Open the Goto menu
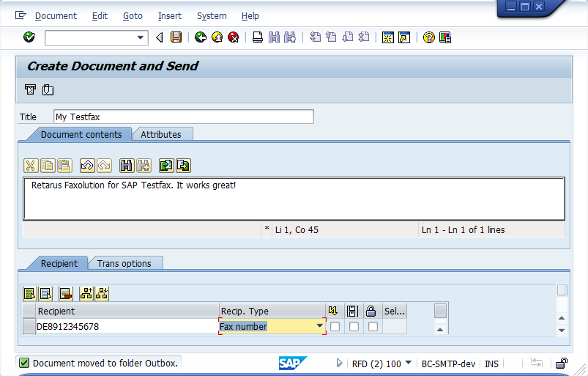Screen dimensions: 588x376 [133, 15]
